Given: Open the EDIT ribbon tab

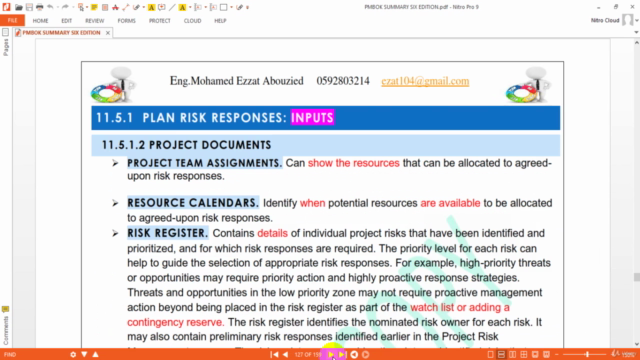Looking at the screenshot, I should pyautogui.click(x=67, y=21).
